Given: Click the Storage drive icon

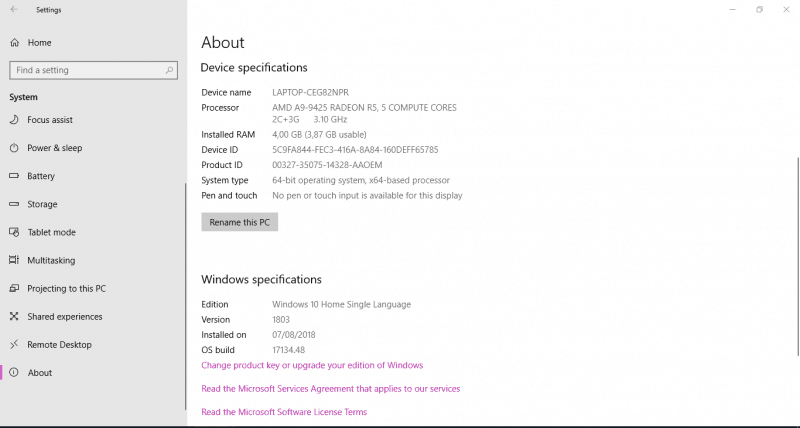Looking at the screenshot, I should pos(14,204).
